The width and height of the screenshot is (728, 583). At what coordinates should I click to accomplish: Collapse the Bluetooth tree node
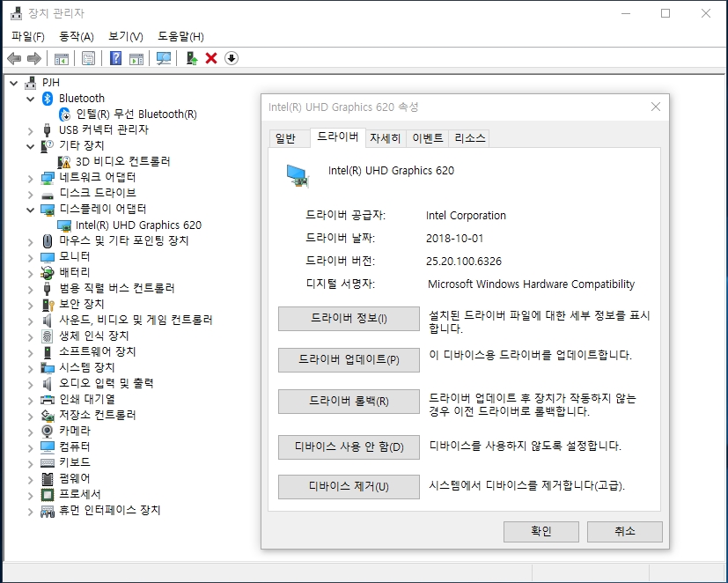pos(31,99)
